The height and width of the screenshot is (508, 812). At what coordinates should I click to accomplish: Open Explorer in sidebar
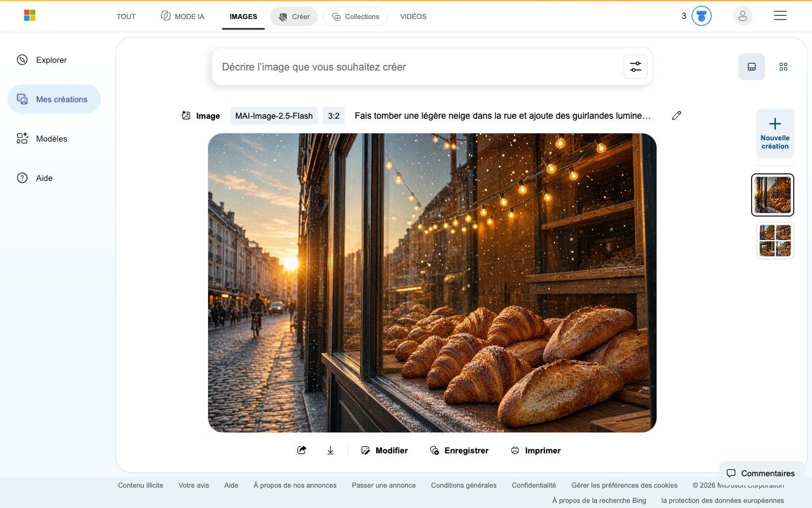click(54, 60)
